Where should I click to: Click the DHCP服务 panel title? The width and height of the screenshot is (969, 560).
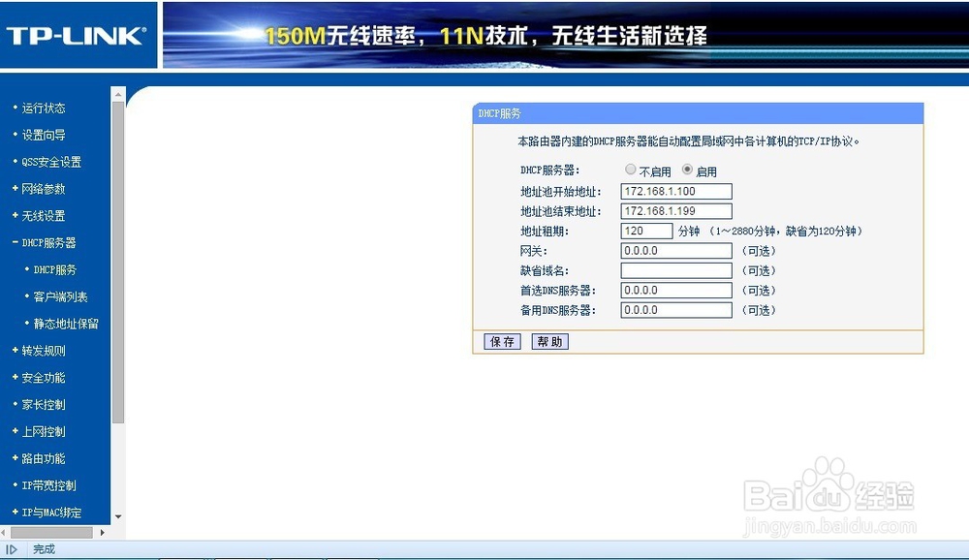pos(499,113)
